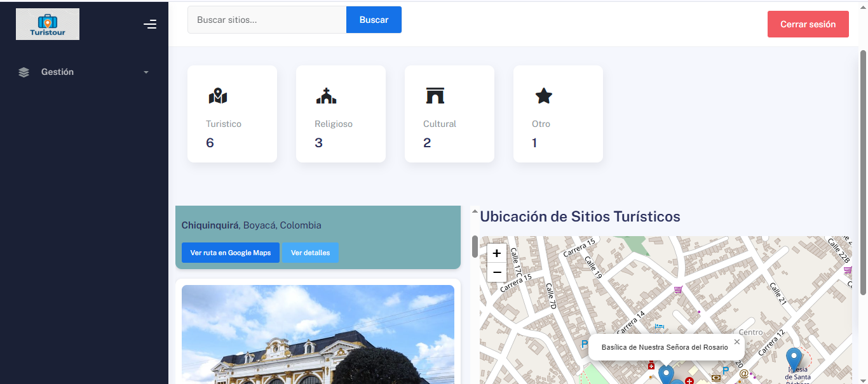Click the 'Ver detalles' button
Viewport: 868px width, 384px height.
point(310,252)
